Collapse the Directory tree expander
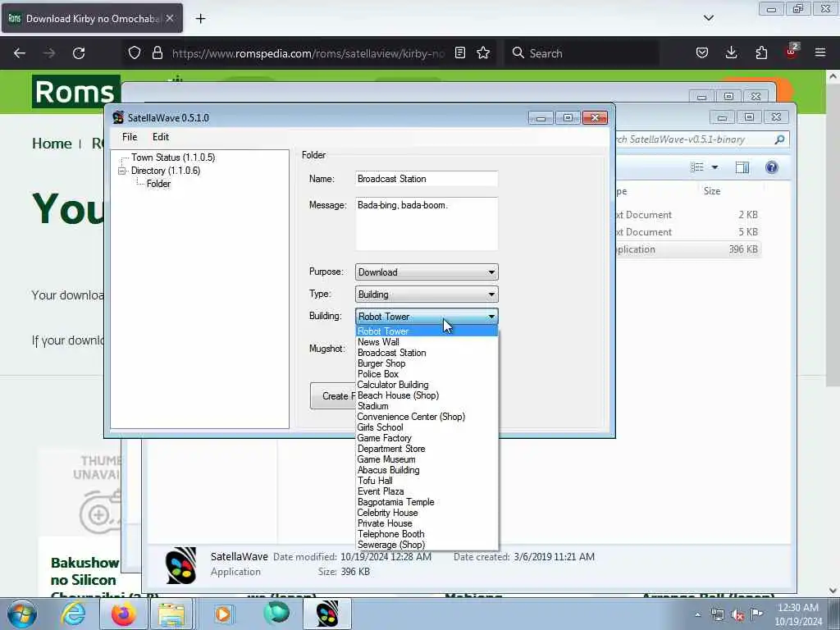Image resolution: width=840 pixels, height=630 pixels. click(122, 171)
